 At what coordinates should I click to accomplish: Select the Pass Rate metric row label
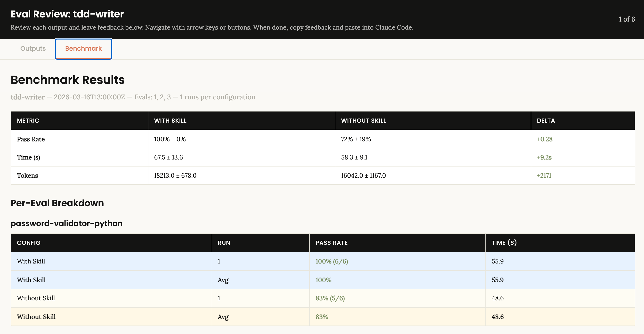click(31, 139)
